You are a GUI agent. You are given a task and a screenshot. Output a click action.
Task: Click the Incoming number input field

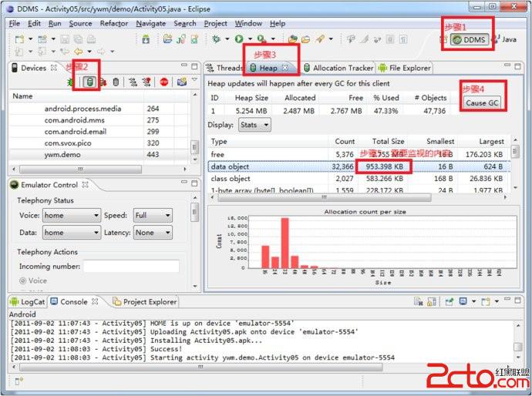(131, 267)
